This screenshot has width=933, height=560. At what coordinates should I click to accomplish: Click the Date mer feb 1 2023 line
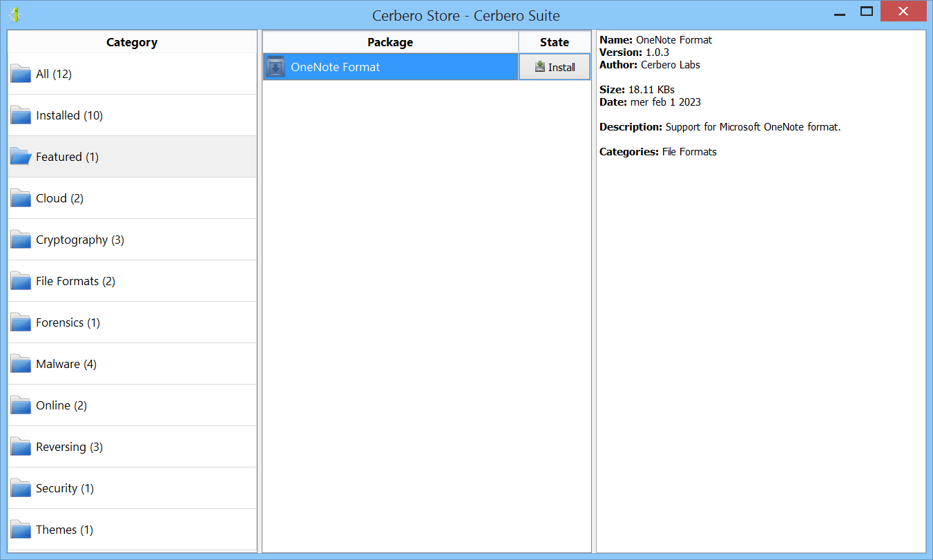650,102
